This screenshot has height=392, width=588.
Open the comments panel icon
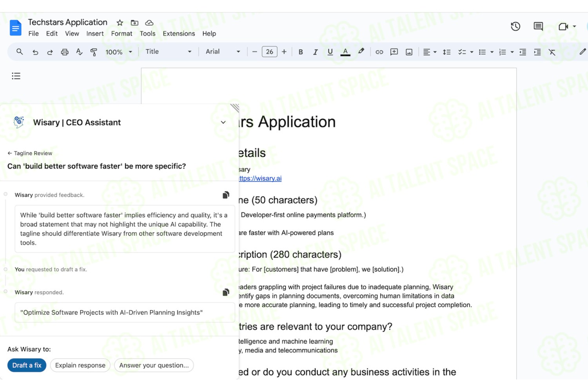(538, 26)
